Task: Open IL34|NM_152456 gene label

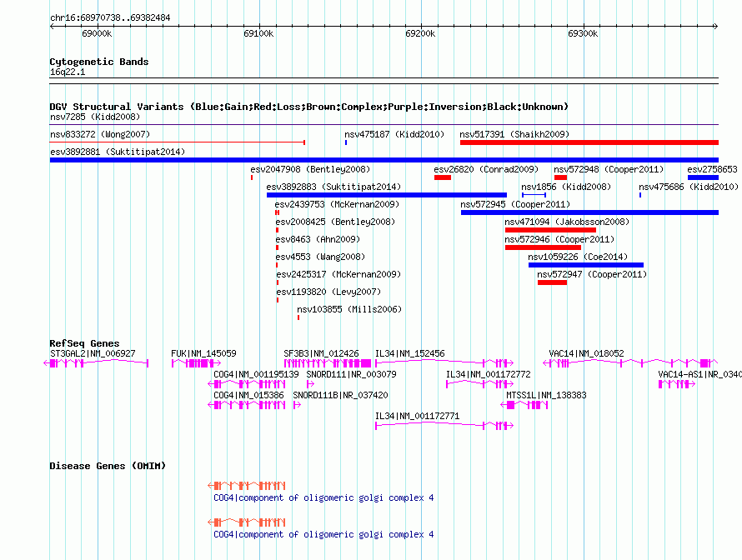Action: coord(410,354)
